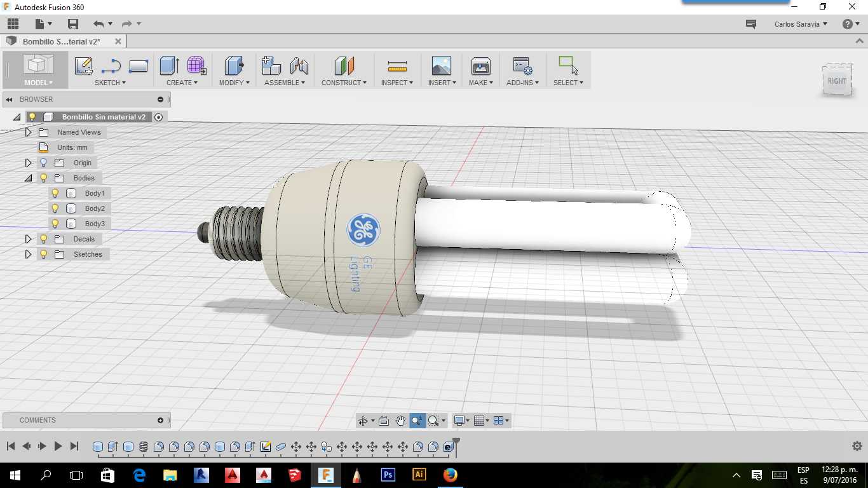This screenshot has width=868, height=488.
Task: Toggle visibility of Bombillo Sin material v2
Action: pyautogui.click(x=32, y=117)
